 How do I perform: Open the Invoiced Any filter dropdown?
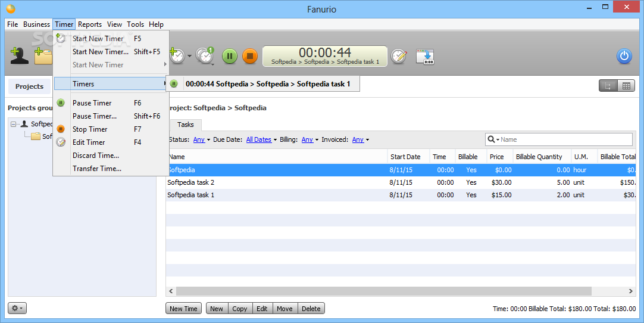(360, 140)
